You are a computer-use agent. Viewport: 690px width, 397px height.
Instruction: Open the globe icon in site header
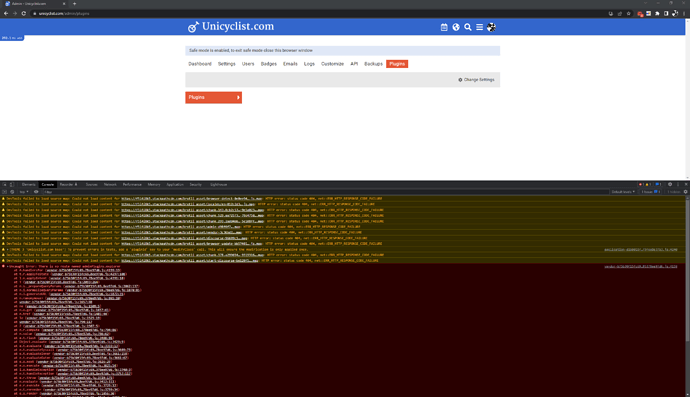coord(456,27)
